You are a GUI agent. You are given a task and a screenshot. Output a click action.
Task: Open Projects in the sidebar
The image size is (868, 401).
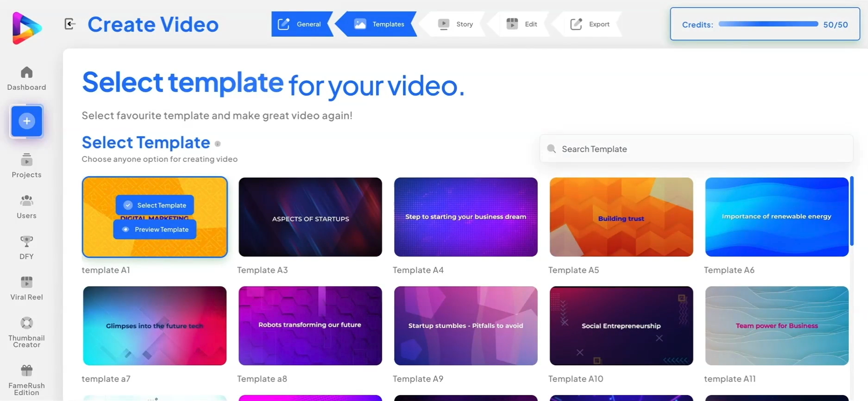(26, 165)
